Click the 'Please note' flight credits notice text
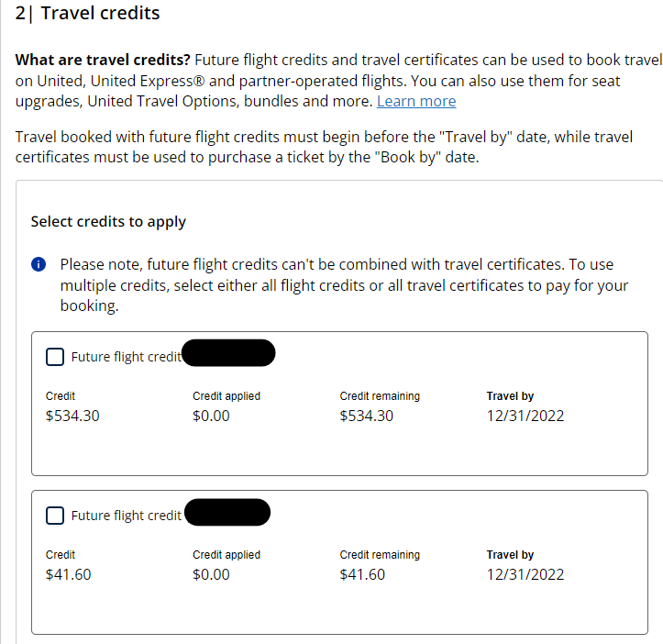This screenshot has height=644, width=663. (x=344, y=284)
